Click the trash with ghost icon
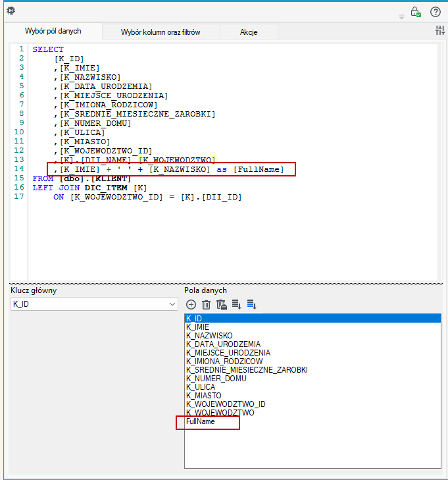The height and width of the screenshot is (480, 448). [x=222, y=305]
